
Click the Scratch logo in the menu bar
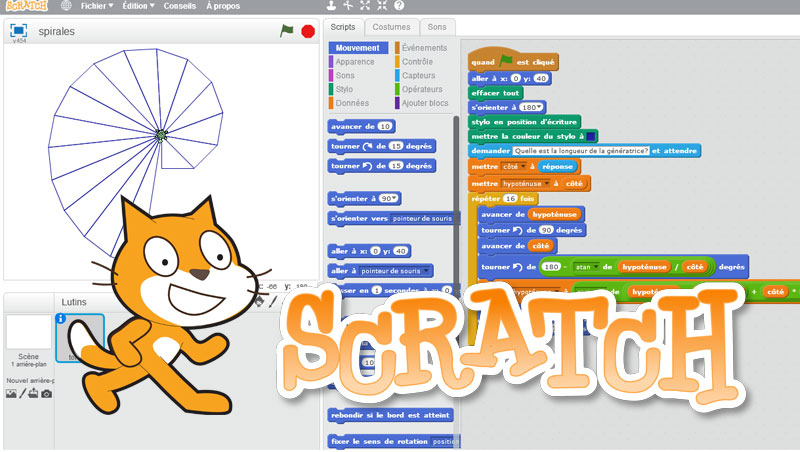27,6
